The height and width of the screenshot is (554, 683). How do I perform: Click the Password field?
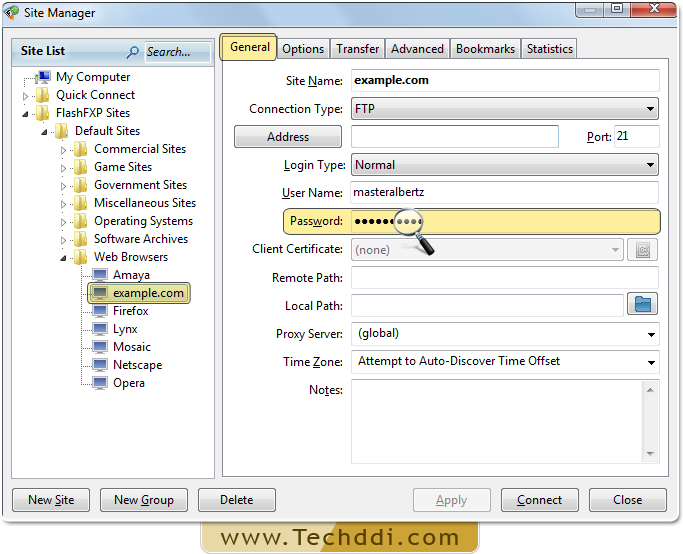pos(504,221)
